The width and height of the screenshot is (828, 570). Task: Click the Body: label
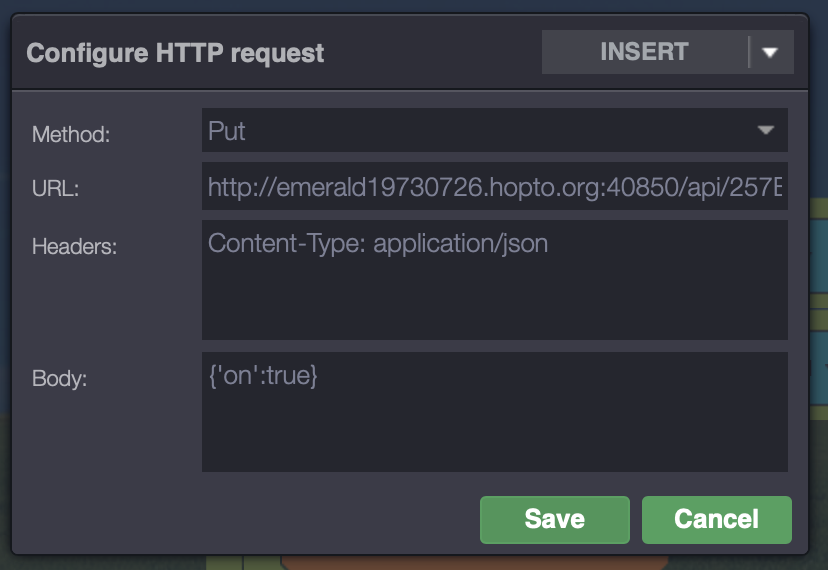60,378
